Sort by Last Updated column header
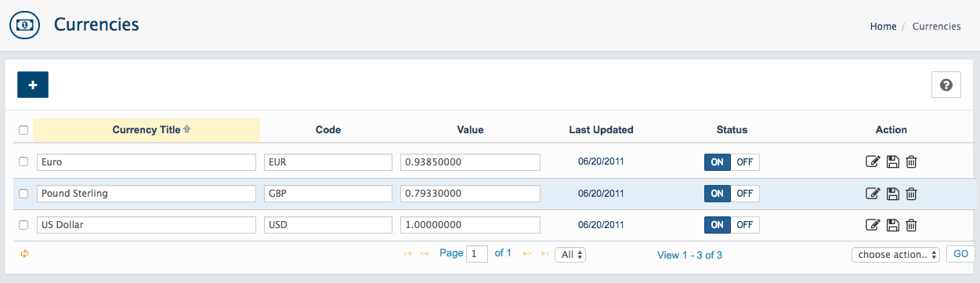The width and height of the screenshot is (980, 283). pos(601,130)
